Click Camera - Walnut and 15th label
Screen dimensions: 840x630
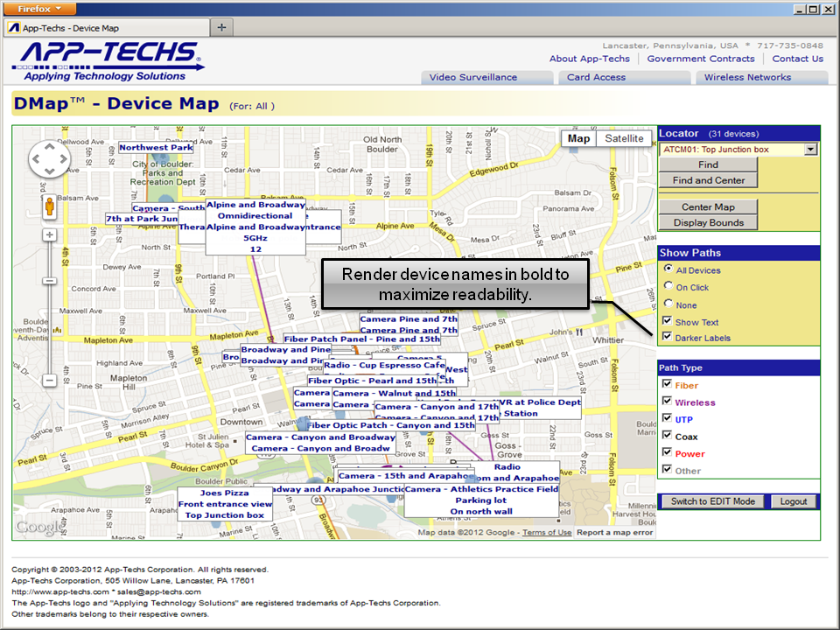394,393
